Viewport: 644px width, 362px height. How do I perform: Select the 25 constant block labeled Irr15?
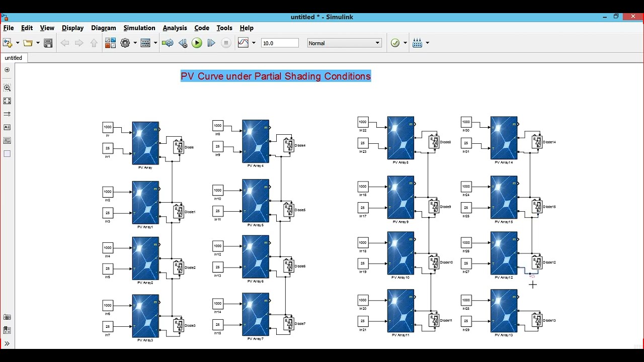pyautogui.click(x=218, y=325)
